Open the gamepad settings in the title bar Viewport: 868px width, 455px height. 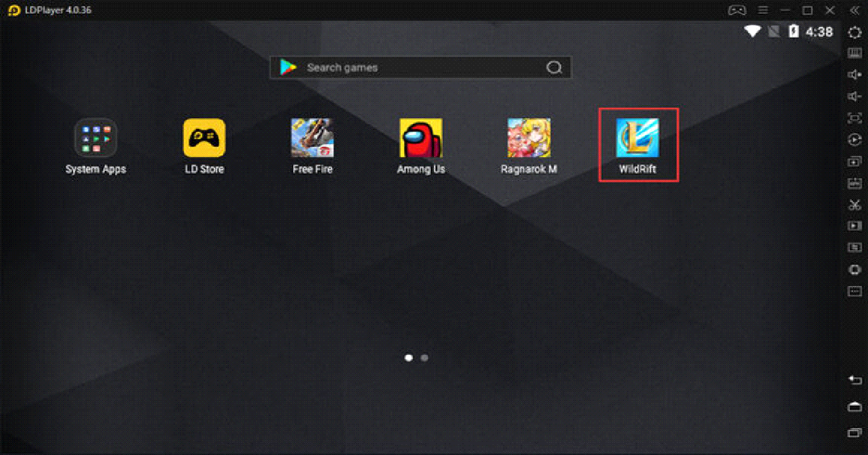tap(737, 10)
